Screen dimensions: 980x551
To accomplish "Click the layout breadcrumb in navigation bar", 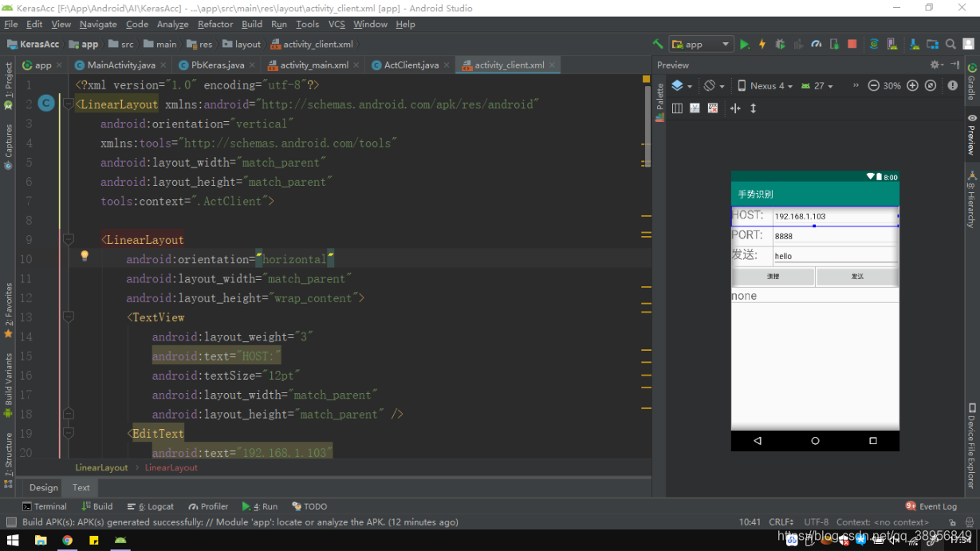I will point(242,44).
